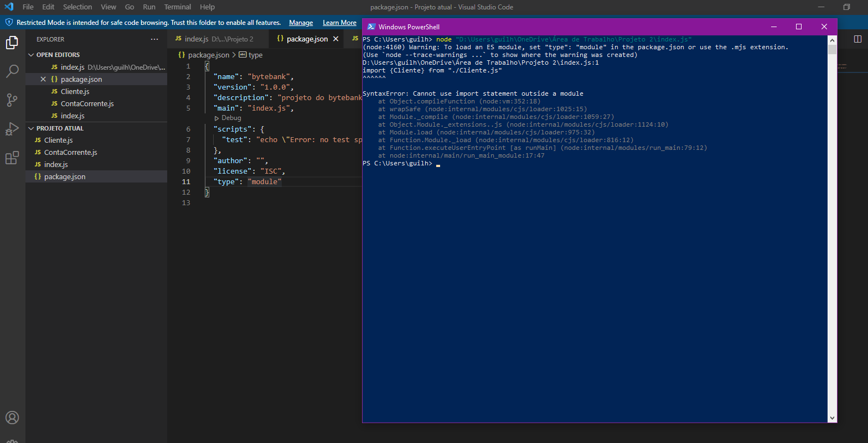The width and height of the screenshot is (868, 443).
Task: Select ContaCorrente.js in Open Editors
Action: pyautogui.click(x=96, y=103)
